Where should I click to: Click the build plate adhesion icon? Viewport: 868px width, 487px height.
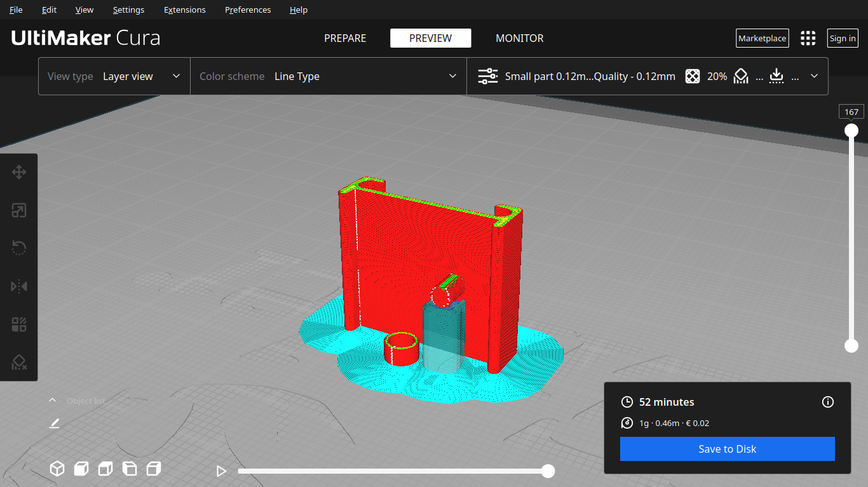click(776, 76)
